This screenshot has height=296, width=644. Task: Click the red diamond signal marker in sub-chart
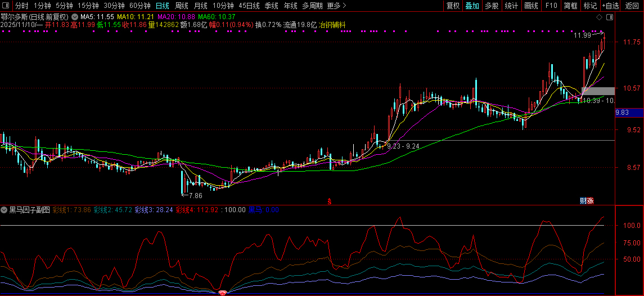coord(223,293)
